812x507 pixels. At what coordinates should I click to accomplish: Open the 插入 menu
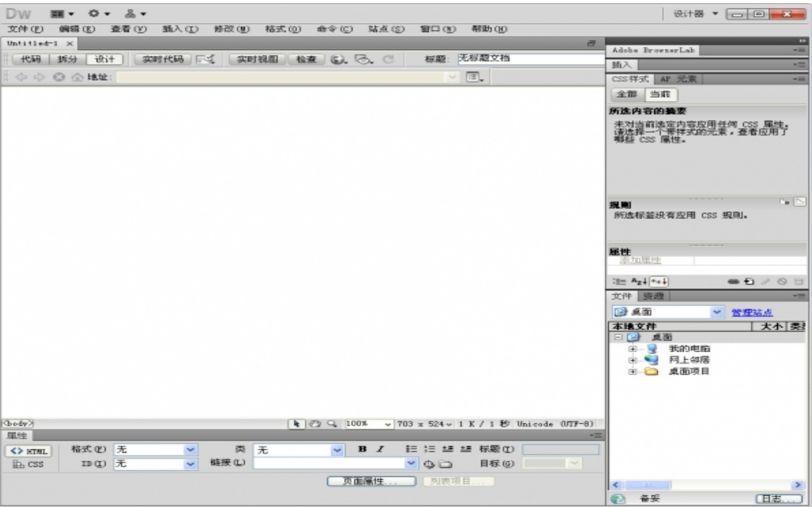[x=180, y=29]
